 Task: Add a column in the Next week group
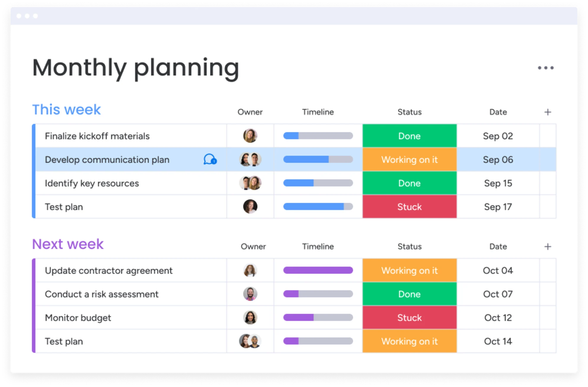coord(548,247)
